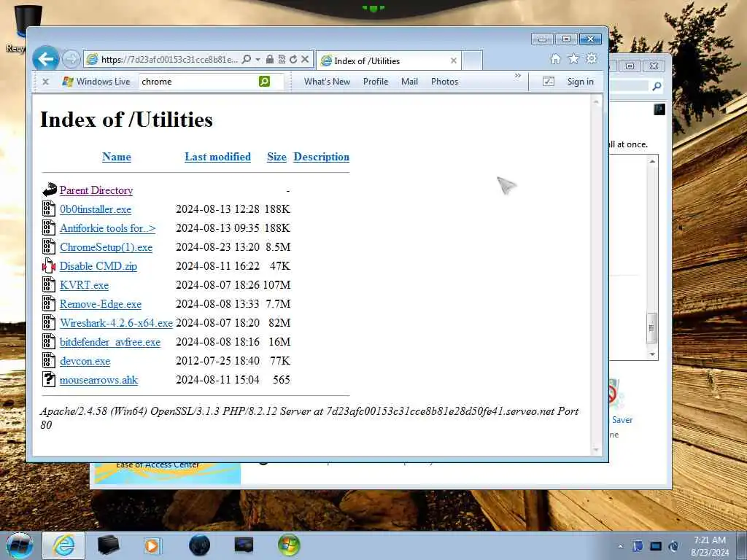
Task: Click the background window's scrollbar thumb
Action: (x=652, y=327)
